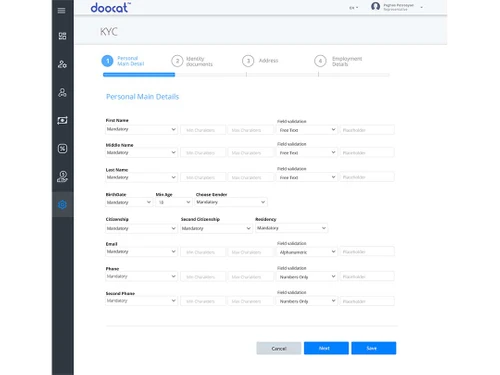Open Last Name Mandatory dropdown

pos(141,177)
